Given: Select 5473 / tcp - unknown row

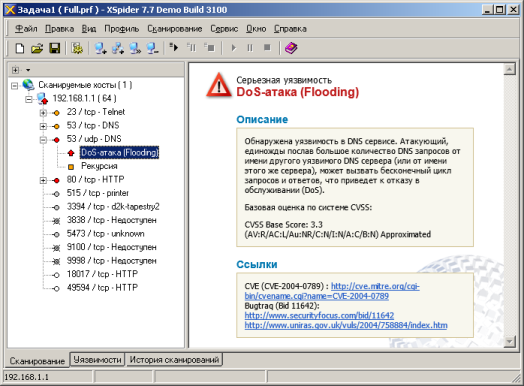Looking at the screenshot, I should [x=106, y=234].
